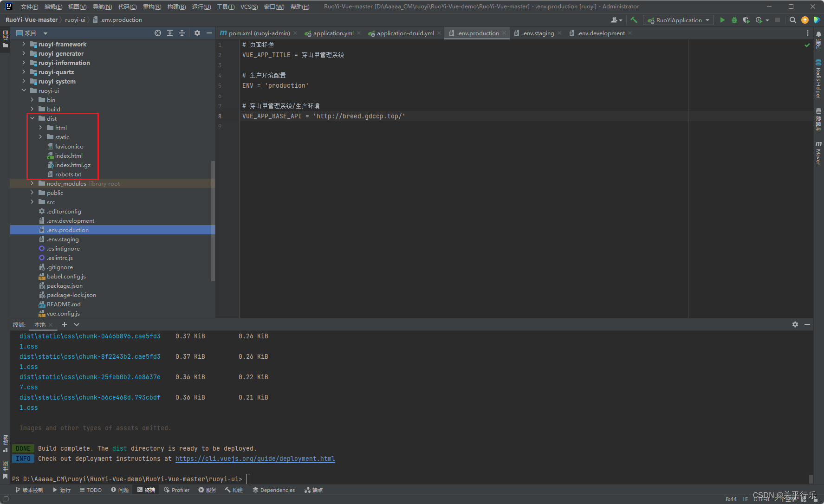Build the project with the hammer icon
Screen dimensions: 824x504
tap(634, 20)
